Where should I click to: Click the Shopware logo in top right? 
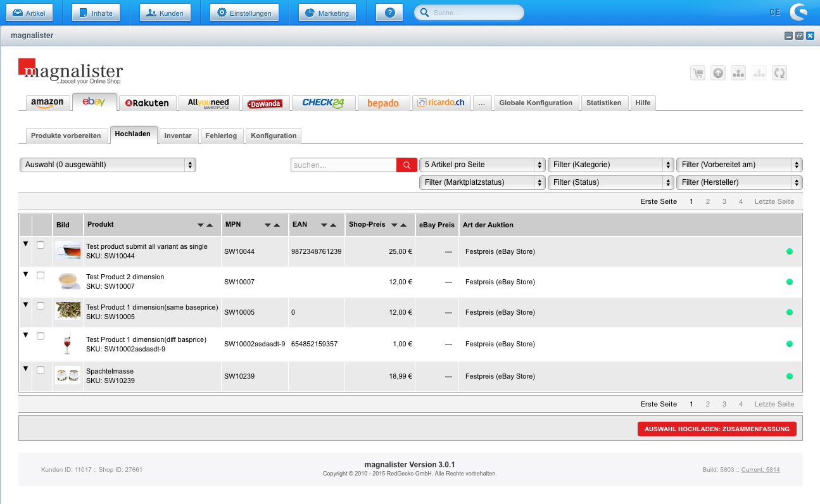tap(798, 13)
